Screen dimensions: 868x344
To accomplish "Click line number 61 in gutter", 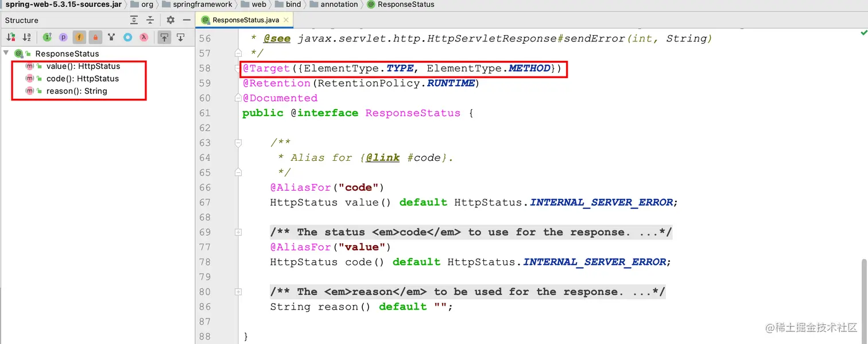I will (205, 113).
